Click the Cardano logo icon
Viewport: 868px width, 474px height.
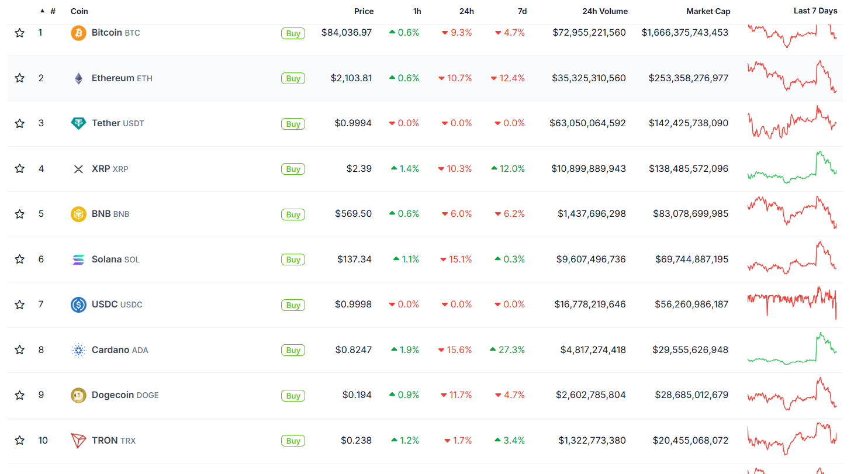78,350
